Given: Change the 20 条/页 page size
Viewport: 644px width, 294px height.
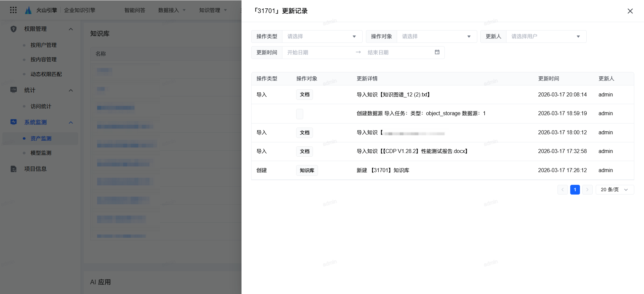Looking at the screenshot, I should point(614,190).
